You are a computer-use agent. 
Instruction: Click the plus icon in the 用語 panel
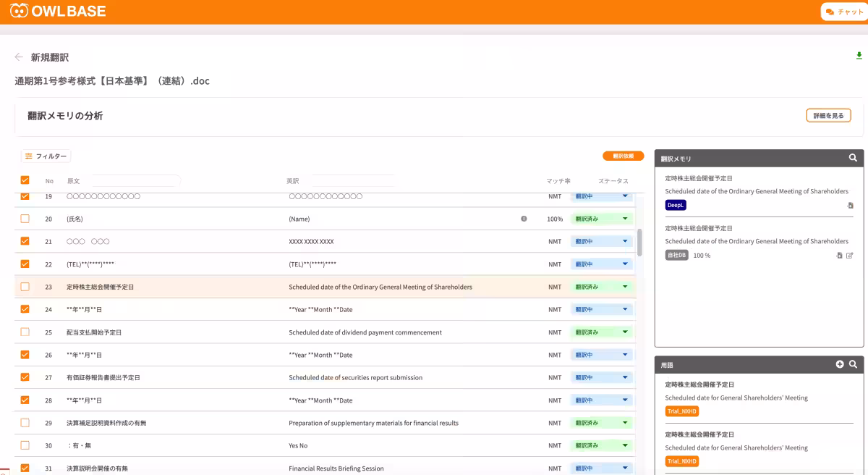coord(840,364)
